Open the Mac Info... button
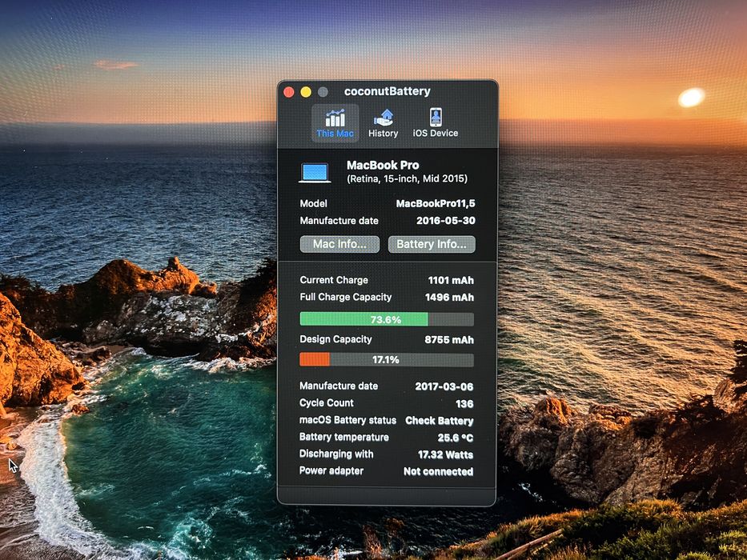This screenshot has height=560, width=747. click(x=339, y=244)
